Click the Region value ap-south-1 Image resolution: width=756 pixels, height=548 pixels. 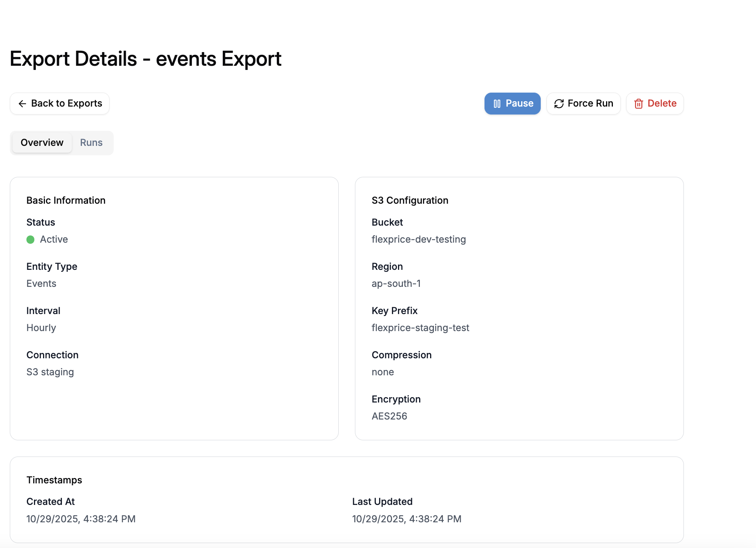tap(396, 283)
